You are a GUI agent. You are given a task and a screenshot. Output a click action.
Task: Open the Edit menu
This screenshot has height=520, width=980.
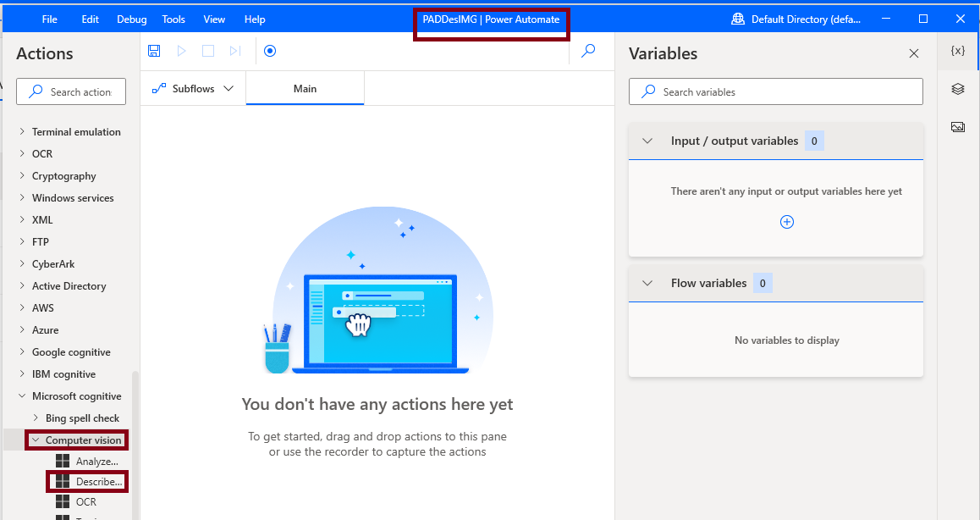pos(90,19)
